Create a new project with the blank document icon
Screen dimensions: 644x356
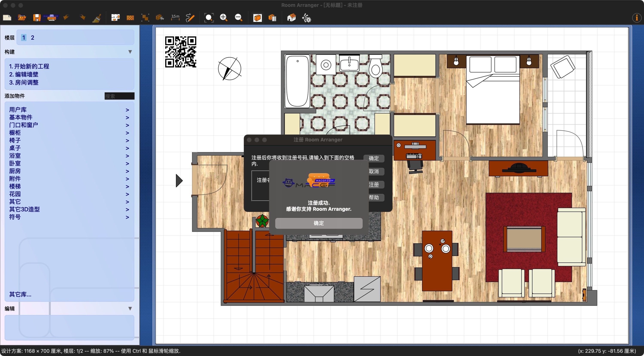tap(7, 17)
